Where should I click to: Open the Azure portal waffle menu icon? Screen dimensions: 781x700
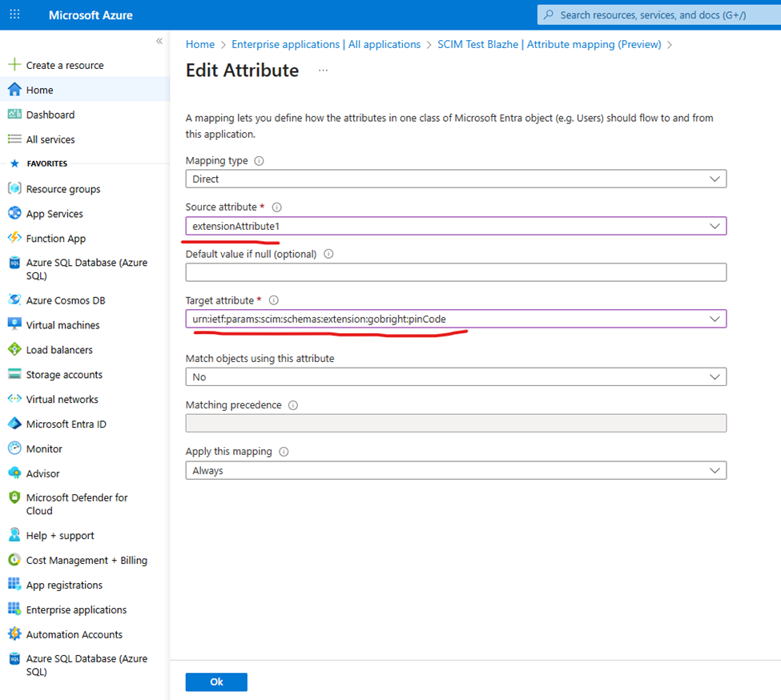[15, 15]
